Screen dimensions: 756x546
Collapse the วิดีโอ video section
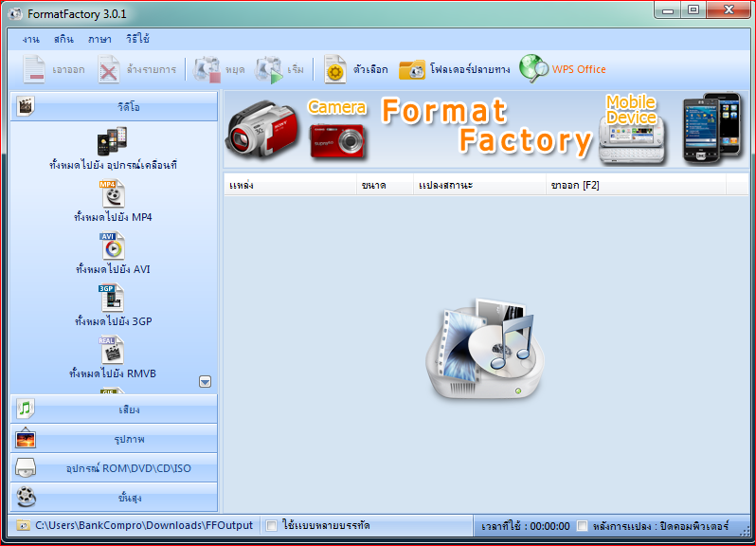point(115,106)
